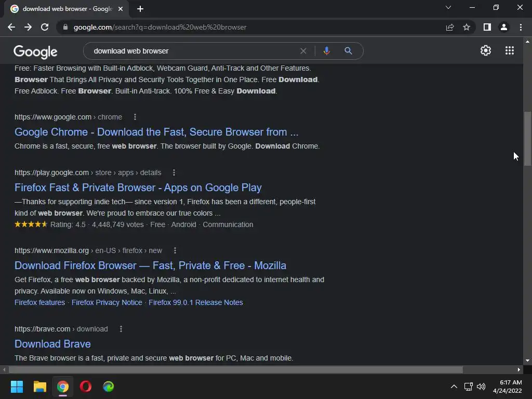Open the Google Chrome download result
Screen dimensions: 532x399
coord(156,132)
